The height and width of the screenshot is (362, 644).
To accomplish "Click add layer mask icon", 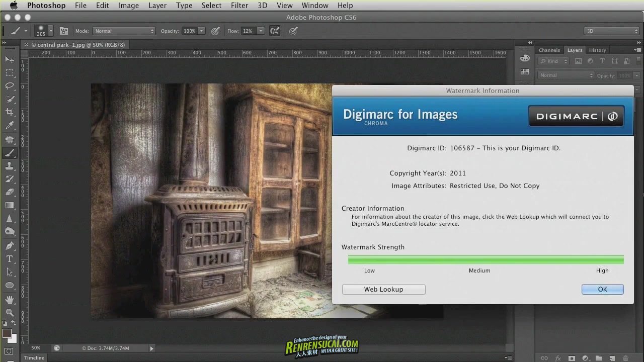I will coord(572,358).
